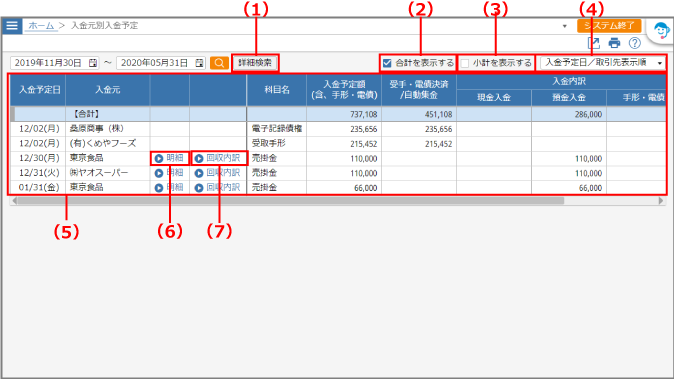The image size is (674, 379).
Task: Open the assistant character avatar icon
Action: click(661, 31)
